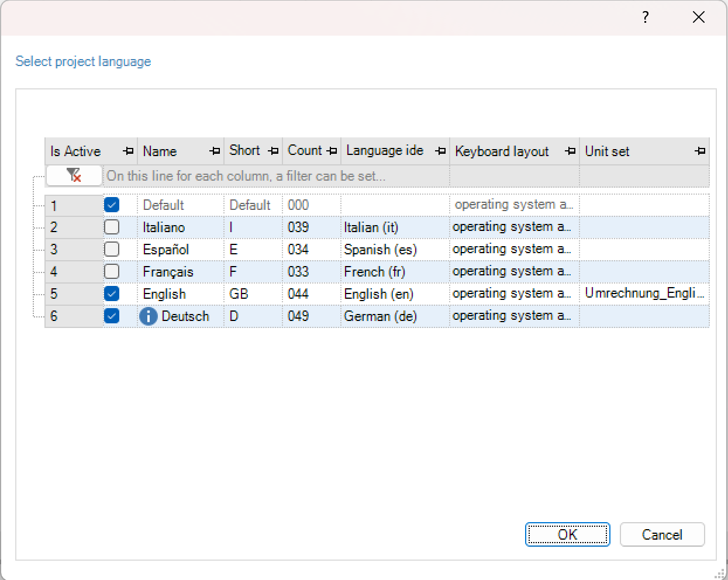Image resolution: width=728 pixels, height=580 pixels.
Task: Click the Spanish (es) language cell
Action: [395, 250]
